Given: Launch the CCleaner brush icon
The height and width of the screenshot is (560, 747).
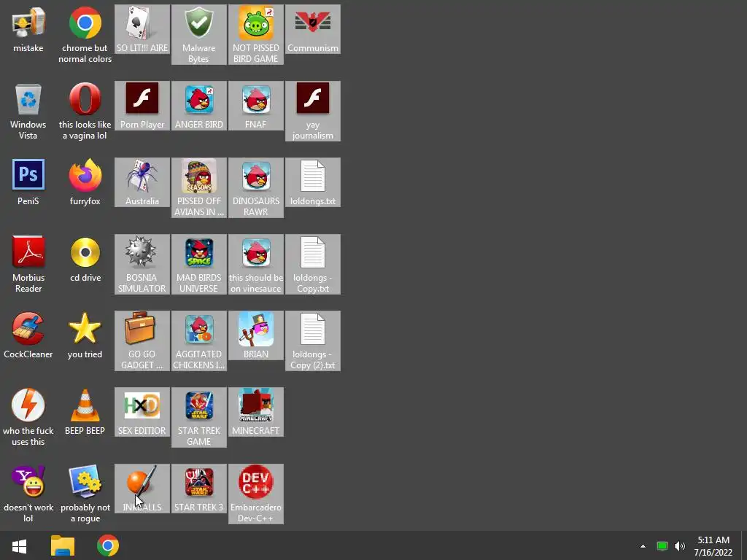Looking at the screenshot, I should click(x=28, y=329).
